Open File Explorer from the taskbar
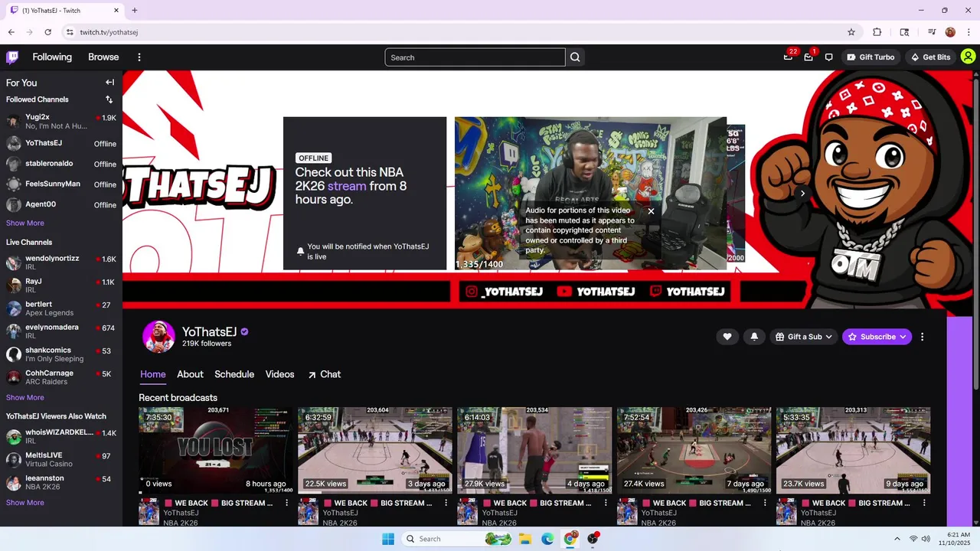 tap(525, 539)
